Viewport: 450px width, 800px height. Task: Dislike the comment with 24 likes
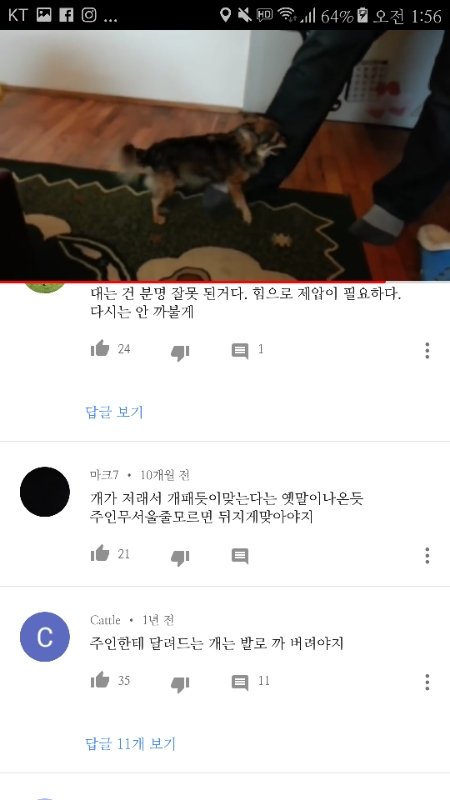pos(180,352)
